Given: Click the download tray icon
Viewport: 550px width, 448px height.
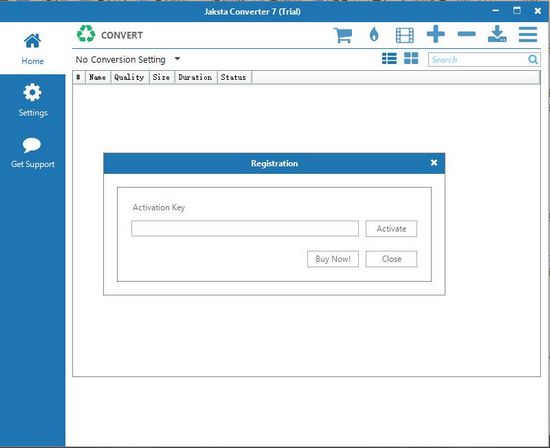Looking at the screenshot, I should click(497, 34).
